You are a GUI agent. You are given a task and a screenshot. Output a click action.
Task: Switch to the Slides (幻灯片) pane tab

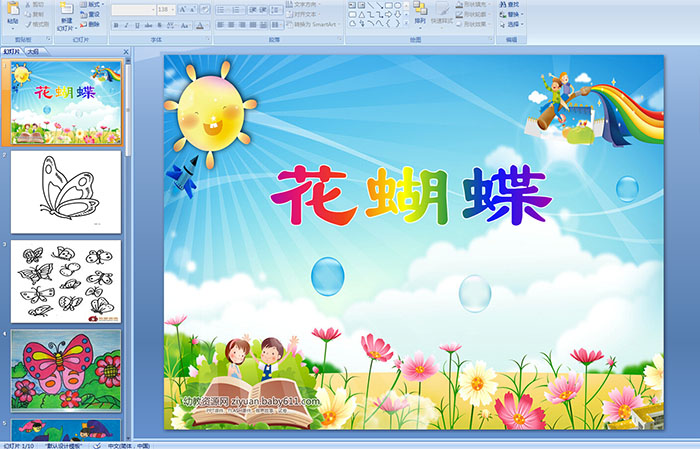point(12,51)
